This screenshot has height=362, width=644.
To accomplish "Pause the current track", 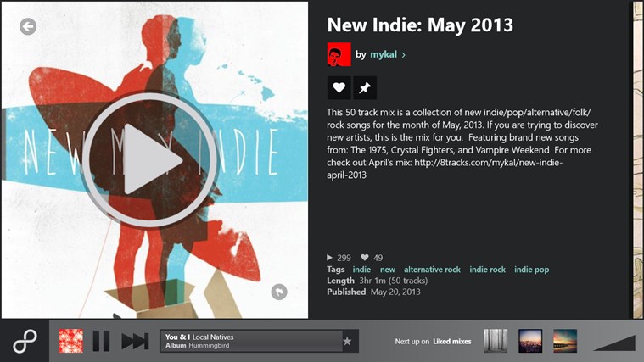I will click(101, 341).
